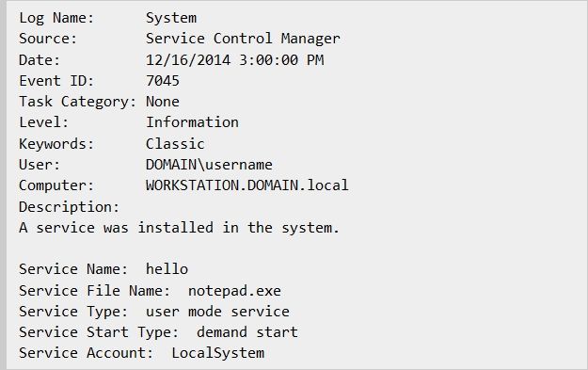Click the line A service was installed

(x=180, y=228)
